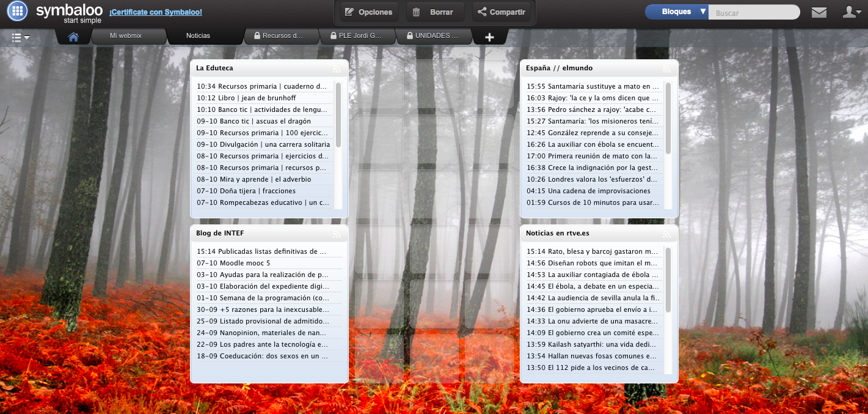868x414 pixels.
Task: Click the La Eduteca feed scrollbar
Action: coord(338,116)
